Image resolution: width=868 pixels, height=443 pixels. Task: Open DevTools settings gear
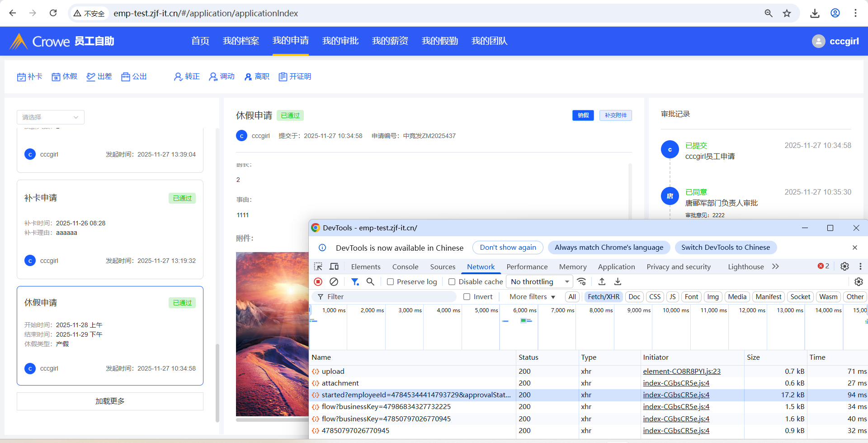tap(844, 267)
